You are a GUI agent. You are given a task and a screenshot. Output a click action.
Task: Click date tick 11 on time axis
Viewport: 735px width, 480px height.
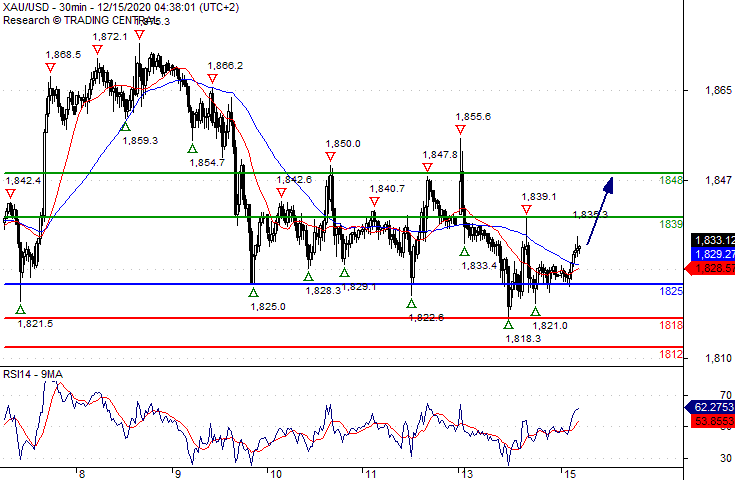pos(371,474)
